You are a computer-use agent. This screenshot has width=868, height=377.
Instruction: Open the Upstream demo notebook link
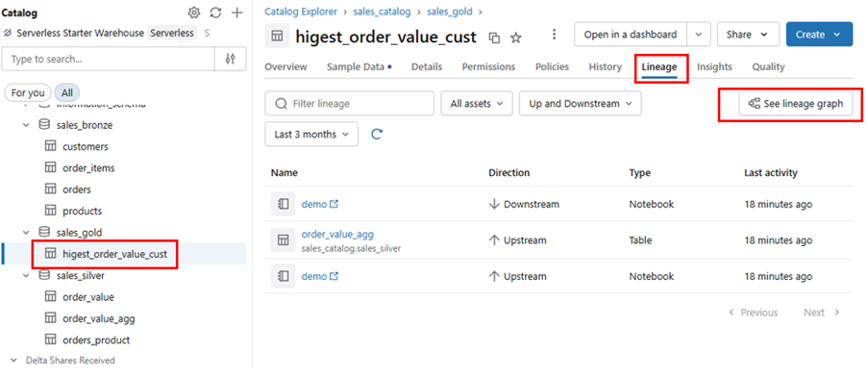(x=319, y=276)
